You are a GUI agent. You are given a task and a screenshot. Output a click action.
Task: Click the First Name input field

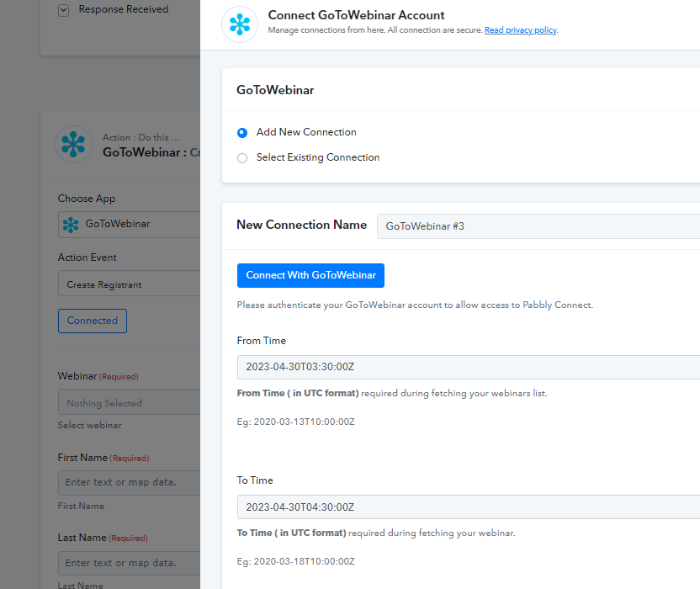pos(129,483)
